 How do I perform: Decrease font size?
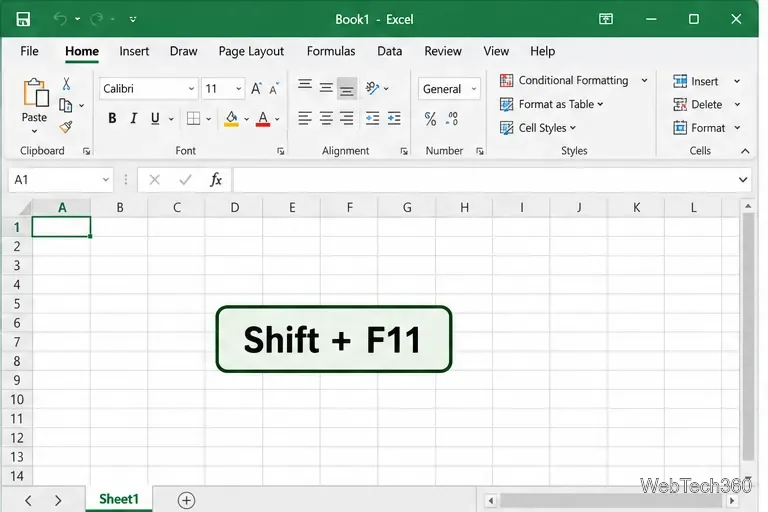(x=274, y=89)
